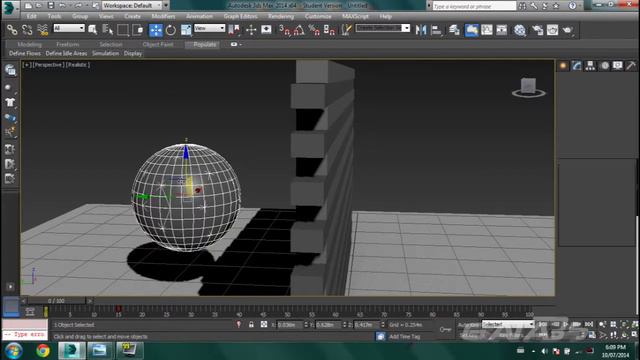Click the Define Idle Areas panel label

(x=66, y=53)
